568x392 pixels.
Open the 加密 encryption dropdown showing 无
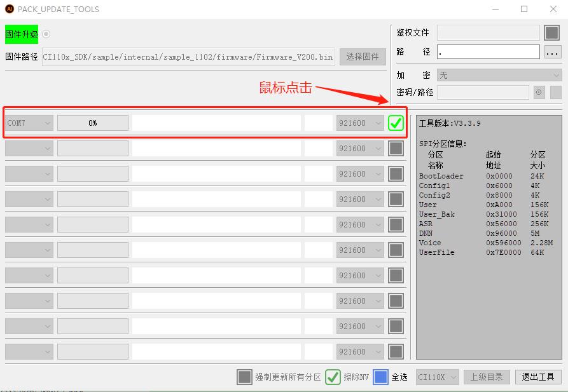click(x=499, y=76)
